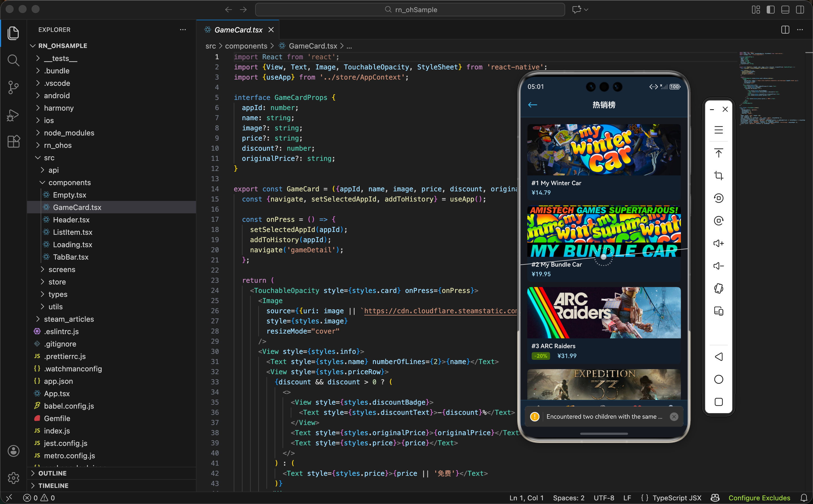Screen dimensions: 813x504
Task: Open the Extensions view
Action: click(x=13, y=142)
